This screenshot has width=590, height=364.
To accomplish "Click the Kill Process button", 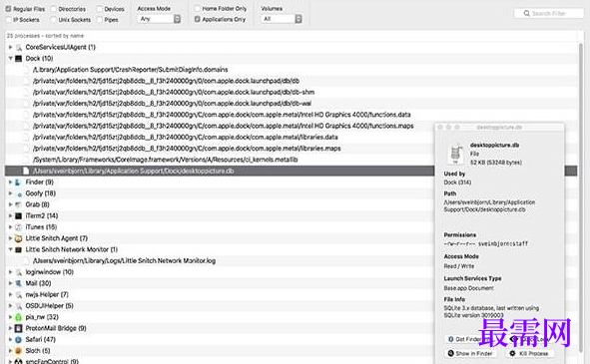I will [529, 353].
